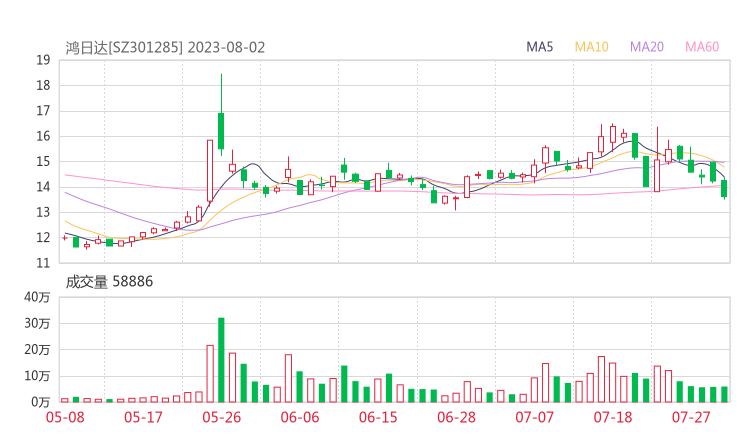Click the 05-08 date axis label
740x440 pixels.
tap(65, 417)
